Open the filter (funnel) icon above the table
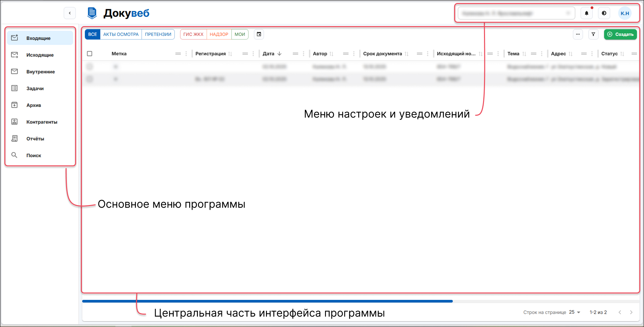The height and width of the screenshot is (327, 644). (593, 34)
